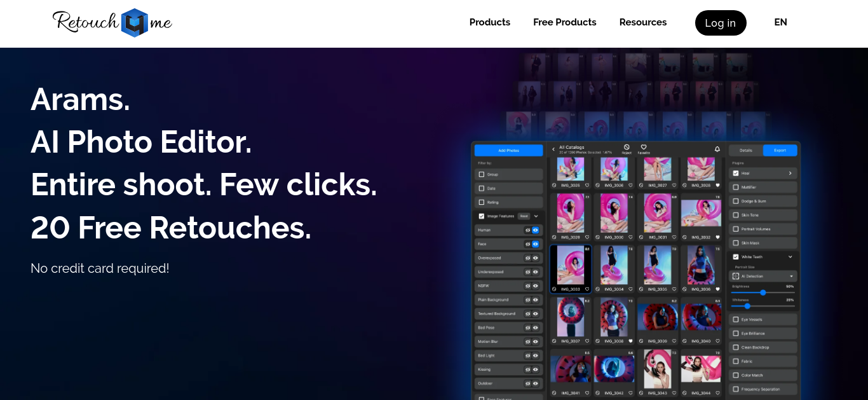Uncheck the Heal plugin checkbox
The width and height of the screenshot is (868, 400).
click(736, 173)
